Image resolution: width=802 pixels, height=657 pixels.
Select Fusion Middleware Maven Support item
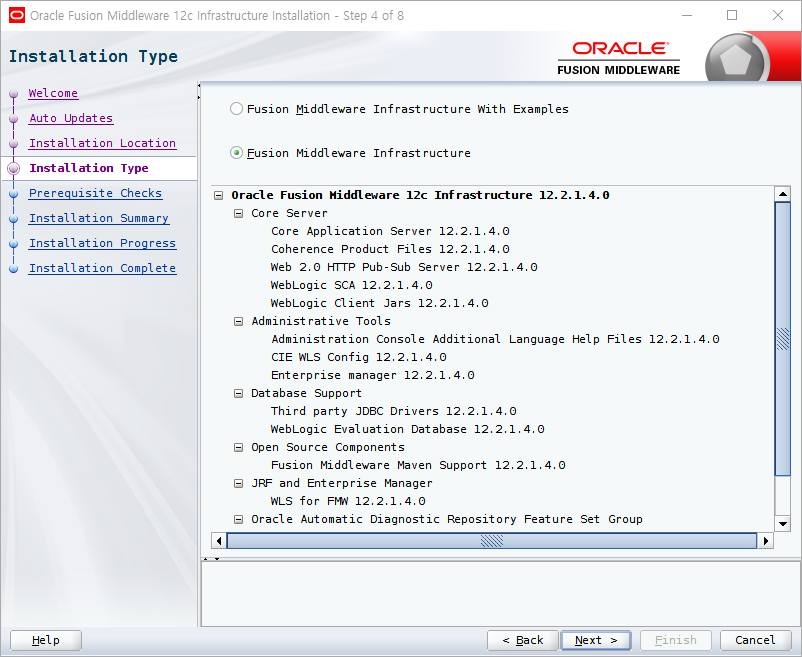point(418,465)
